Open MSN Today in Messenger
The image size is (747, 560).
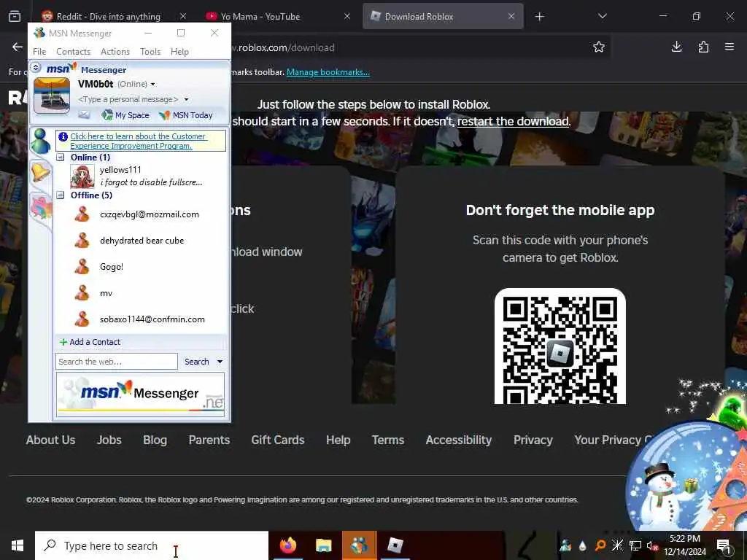[x=186, y=114]
